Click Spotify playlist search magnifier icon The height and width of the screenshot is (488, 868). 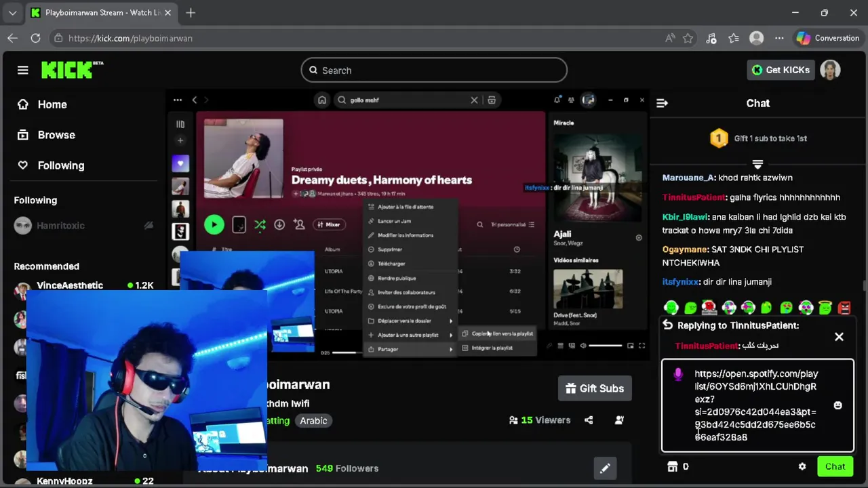click(x=480, y=224)
